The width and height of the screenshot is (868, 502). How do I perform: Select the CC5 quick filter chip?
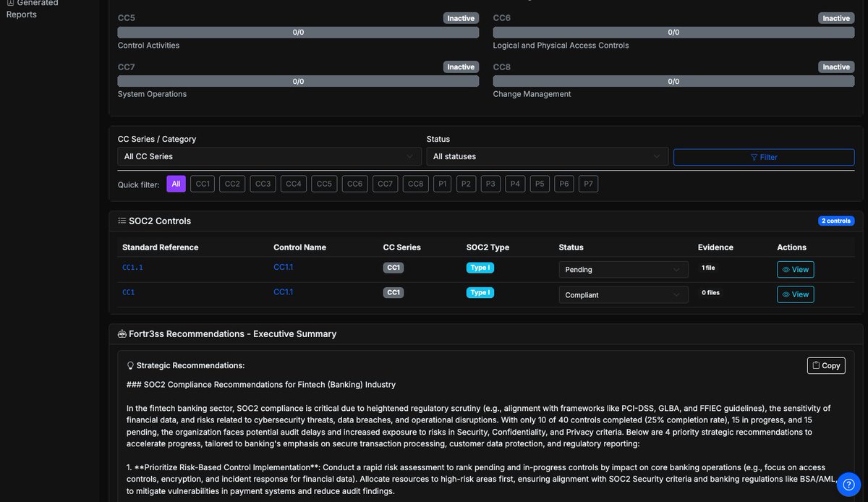[x=324, y=184]
